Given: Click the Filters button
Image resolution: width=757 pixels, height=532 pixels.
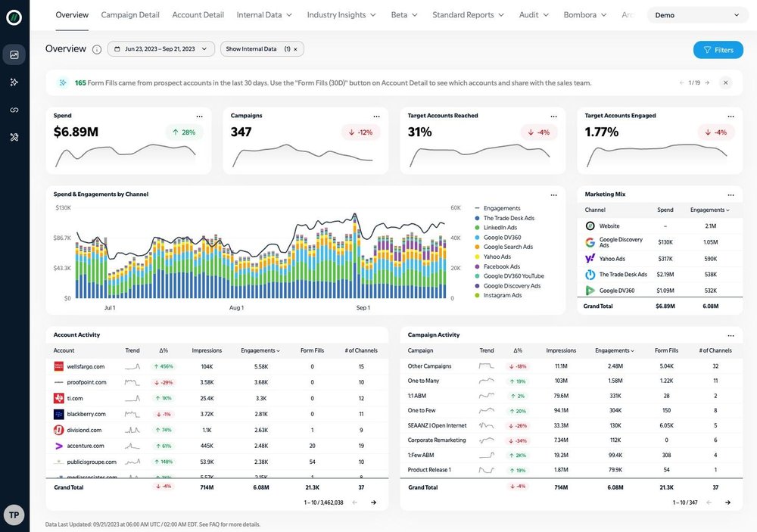Looking at the screenshot, I should pyautogui.click(x=718, y=50).
